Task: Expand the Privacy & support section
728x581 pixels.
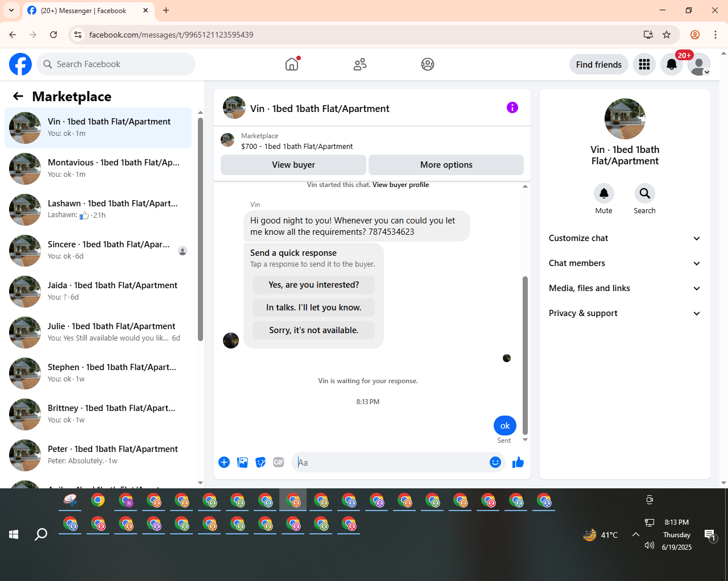Action: coord(625,313)
